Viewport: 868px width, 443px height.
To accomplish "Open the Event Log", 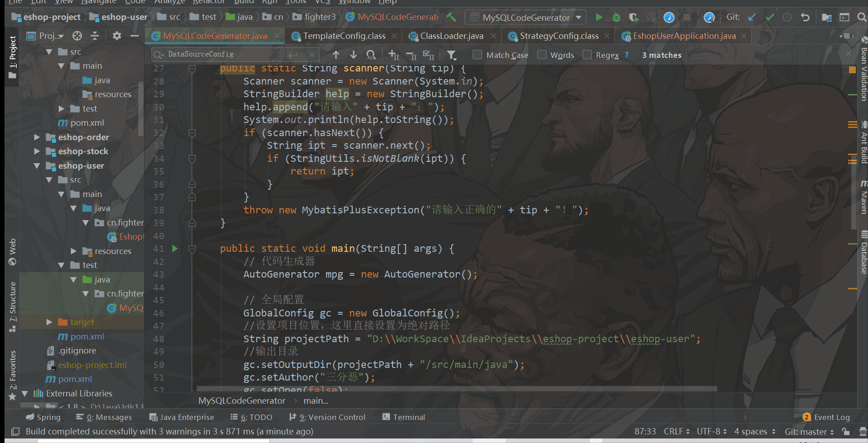I will click(x=826, y=417).
